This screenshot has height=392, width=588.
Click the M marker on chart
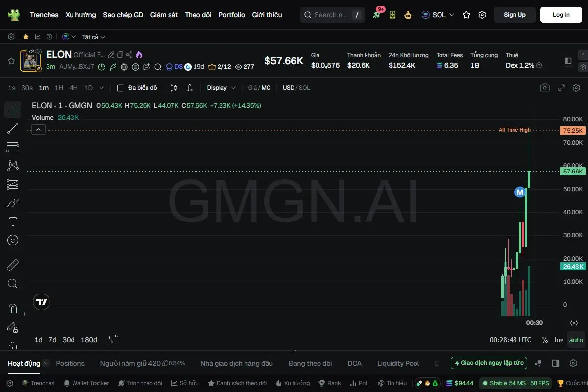(x=519, y=192)
